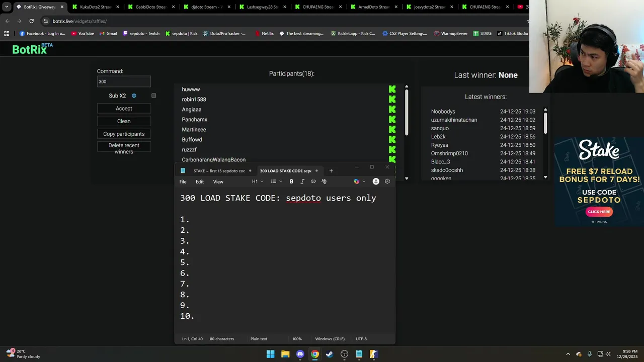Select participant robin1588
Viewport: 644px width, 362px height.
tap(194, 100)
